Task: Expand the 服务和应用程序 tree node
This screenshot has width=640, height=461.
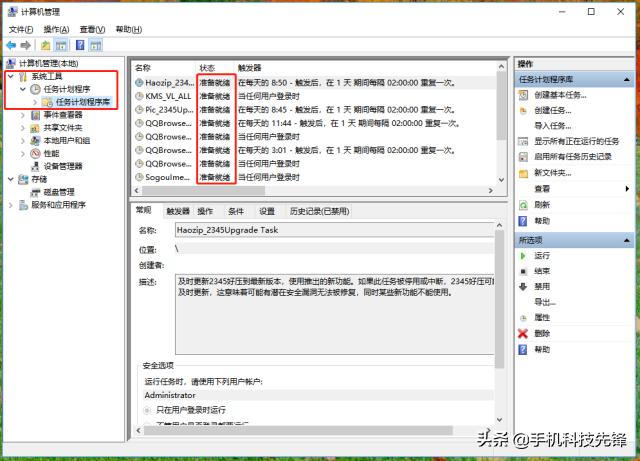Action: pyautogui.click(x=11, y=205)
